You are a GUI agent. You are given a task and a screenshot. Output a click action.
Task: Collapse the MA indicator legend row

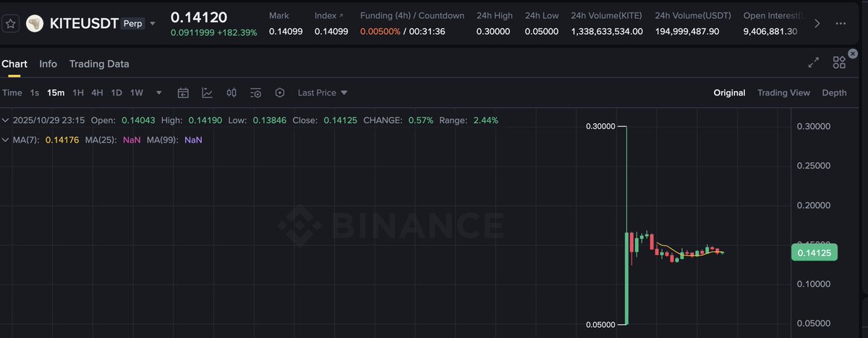click(6, 139)
